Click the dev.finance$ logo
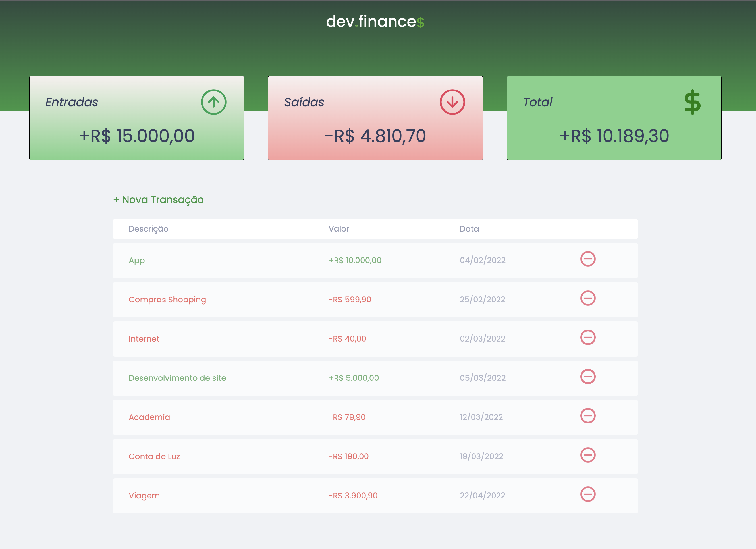The width and height of the screenshot is (756, 549). pos(375,22)
